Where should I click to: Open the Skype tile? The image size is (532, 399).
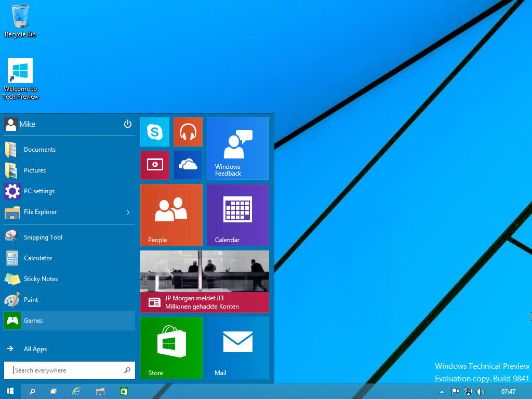tap(155, 132)
